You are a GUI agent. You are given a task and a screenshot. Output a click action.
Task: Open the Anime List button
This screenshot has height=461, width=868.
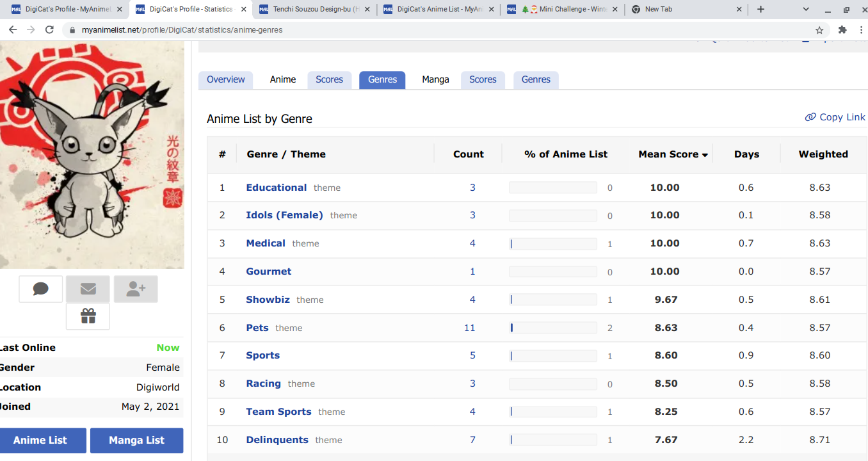point(40,441)
